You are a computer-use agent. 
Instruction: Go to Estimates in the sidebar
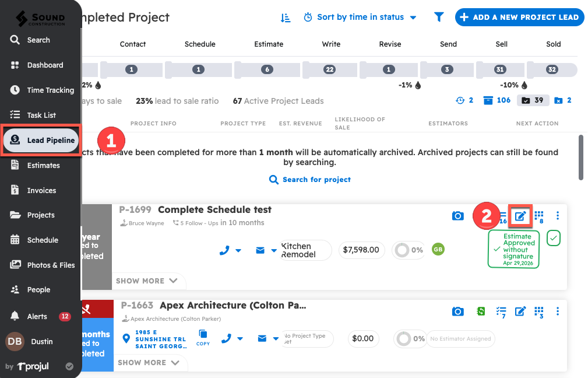(x=43, y=165)
